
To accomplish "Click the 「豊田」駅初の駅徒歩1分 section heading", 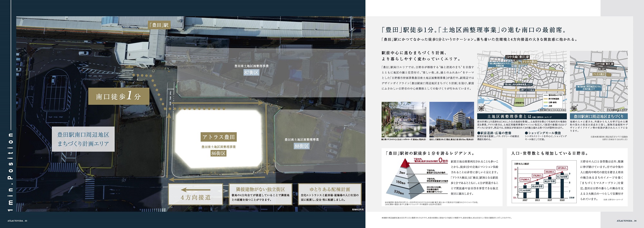I will [x=431, y=154].
